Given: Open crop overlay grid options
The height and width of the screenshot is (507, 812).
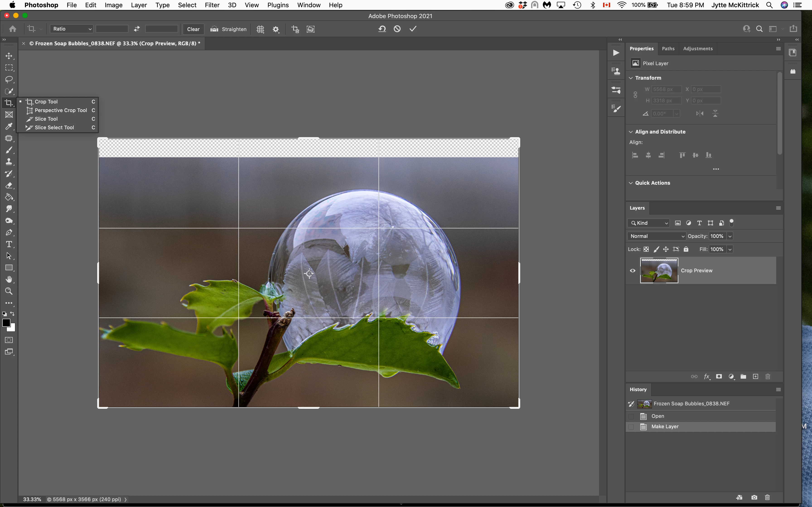Looking at the screenshot, I should click(260, 29).
